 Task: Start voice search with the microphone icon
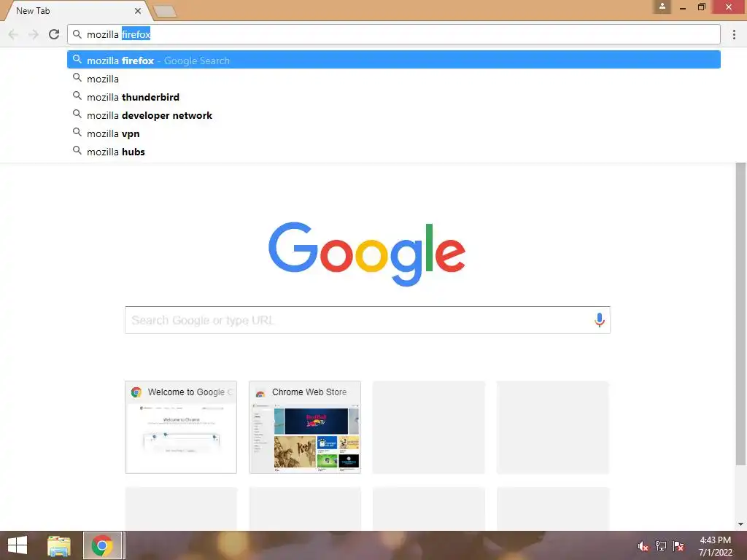pos(600,320)
